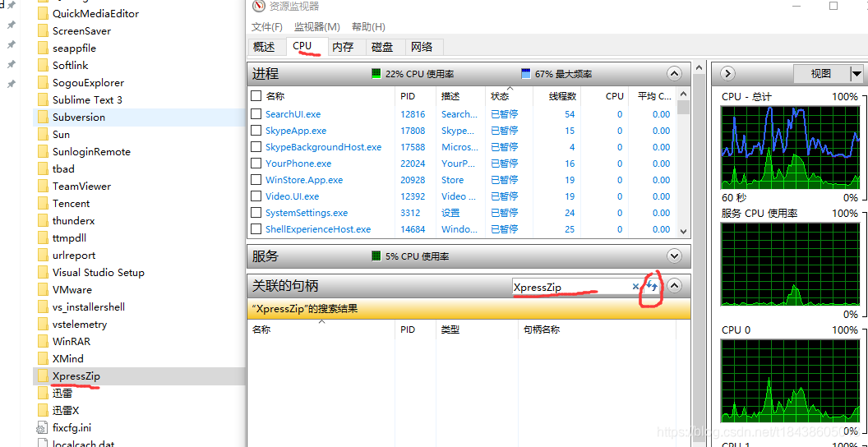Collapse the 关联的句柄 section chevron
Screen dimensions: 868x447
click(x=674, y=286)
